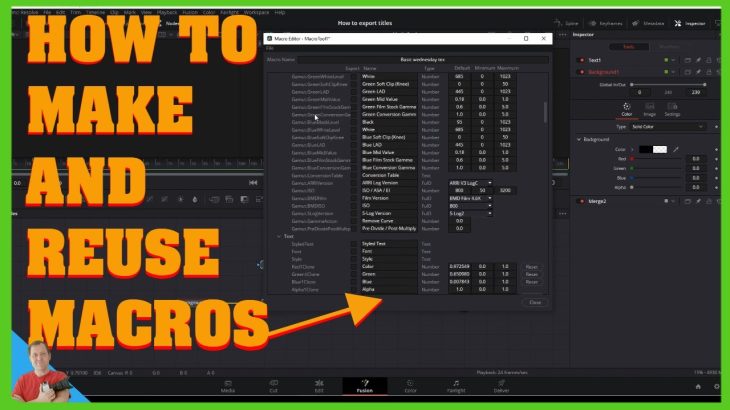
Task: Open the ARRI V3 LogC dropdown
Action: [470, 183]
